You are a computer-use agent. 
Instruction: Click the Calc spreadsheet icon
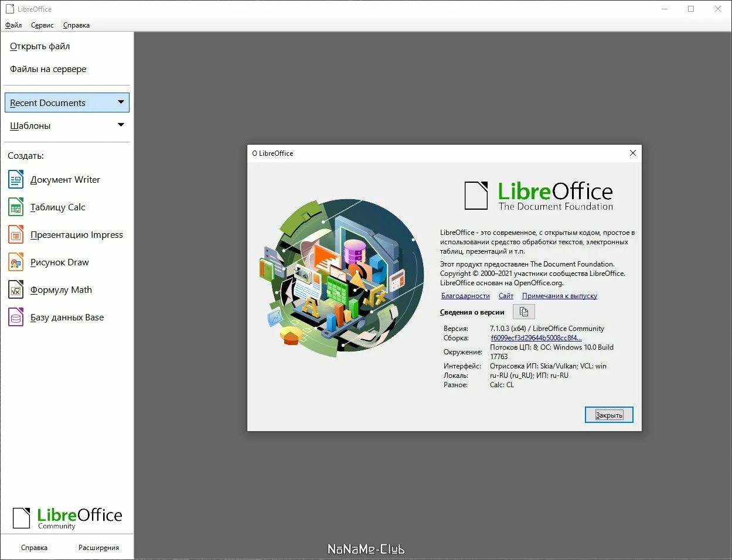point(16,207)
